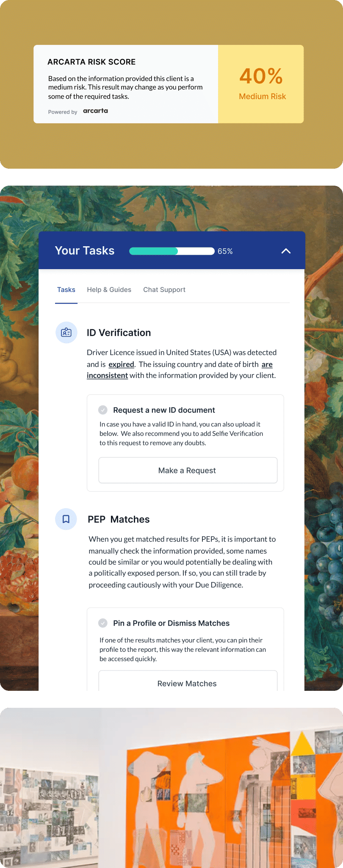
Task: Click the PEP Matches bookmark icon
Action: [x=66, y=519]
